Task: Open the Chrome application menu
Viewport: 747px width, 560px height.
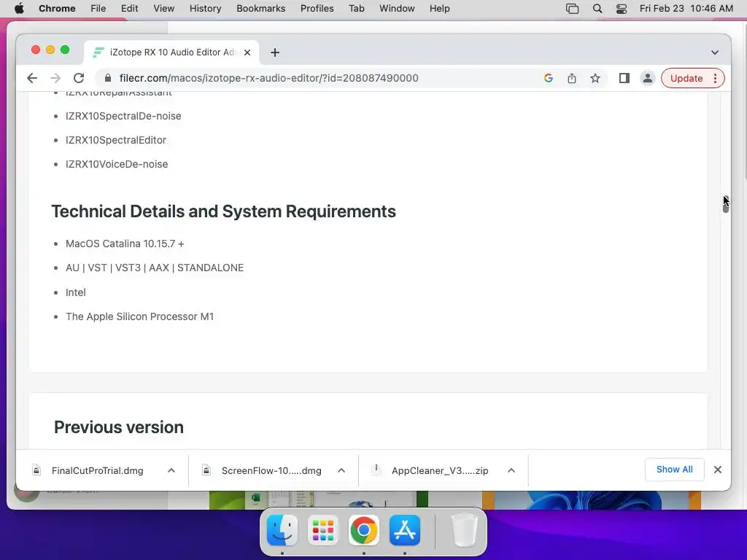Action: (57, 9)
